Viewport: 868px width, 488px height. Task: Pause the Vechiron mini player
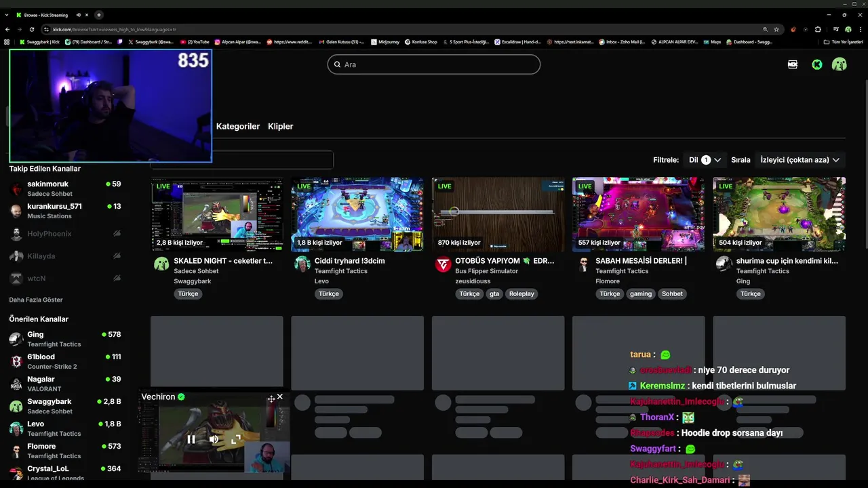click(x=191, y=439)
